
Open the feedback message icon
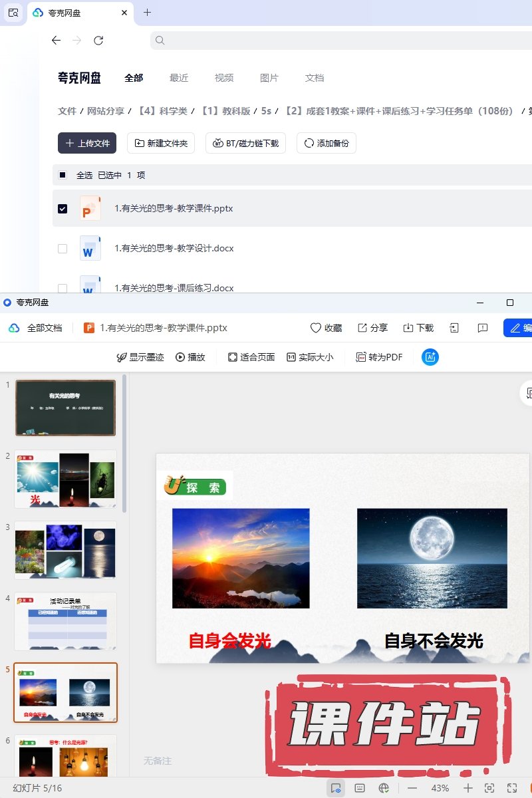(x=483, y=328)
